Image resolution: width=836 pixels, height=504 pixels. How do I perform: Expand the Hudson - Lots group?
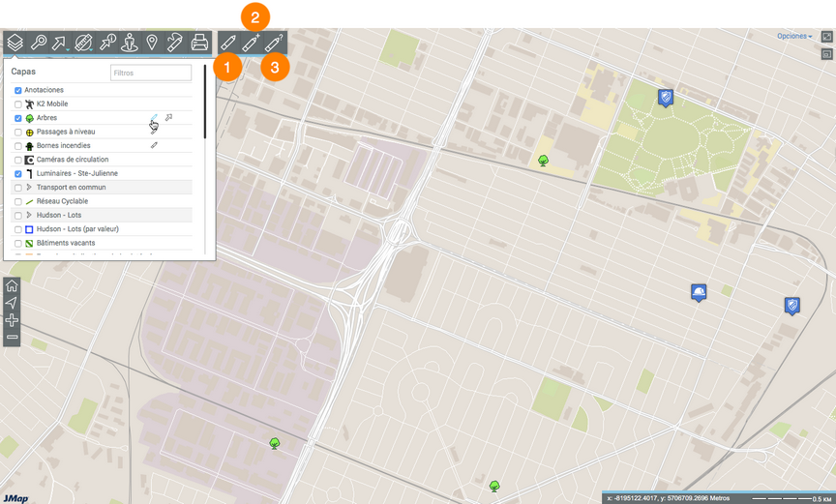pyautogui.click(x=29, y=215)
